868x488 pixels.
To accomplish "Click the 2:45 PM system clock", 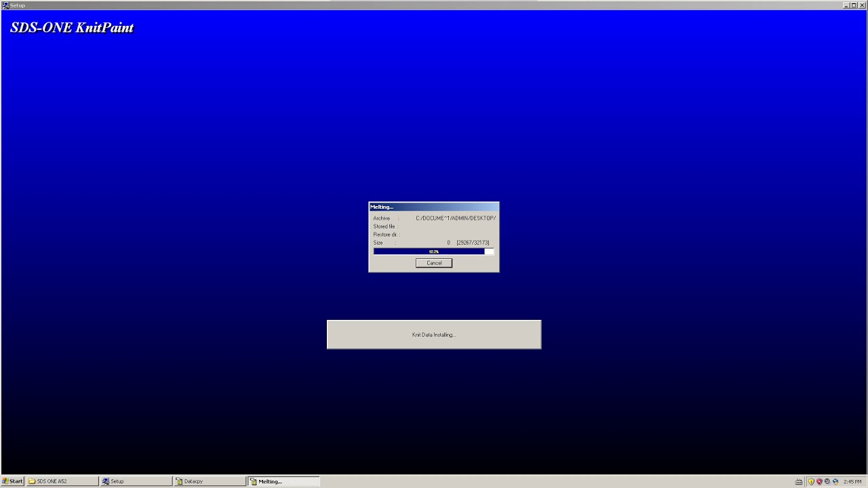I will (x=852, y=482).
